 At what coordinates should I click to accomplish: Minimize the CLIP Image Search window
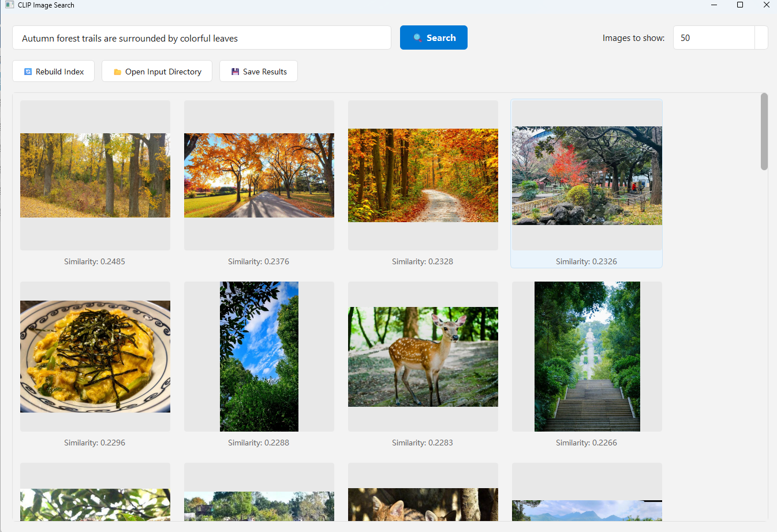[714, 5]
